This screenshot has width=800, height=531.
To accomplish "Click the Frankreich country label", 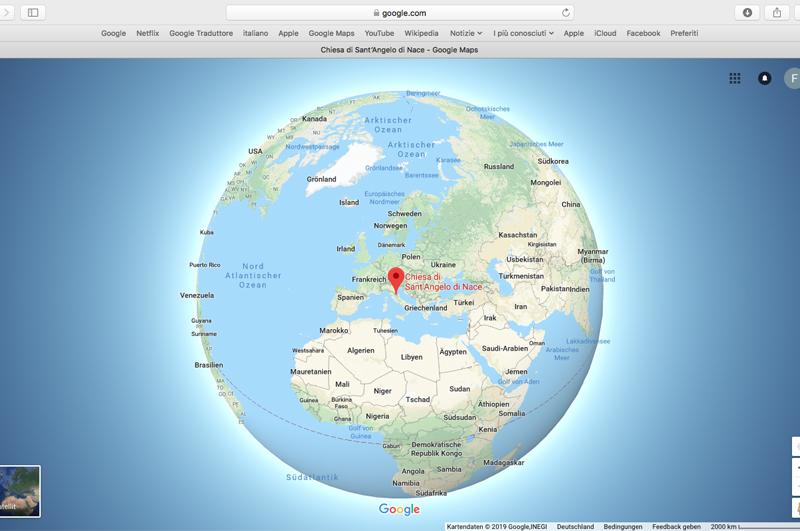I will tap(369, 279).
